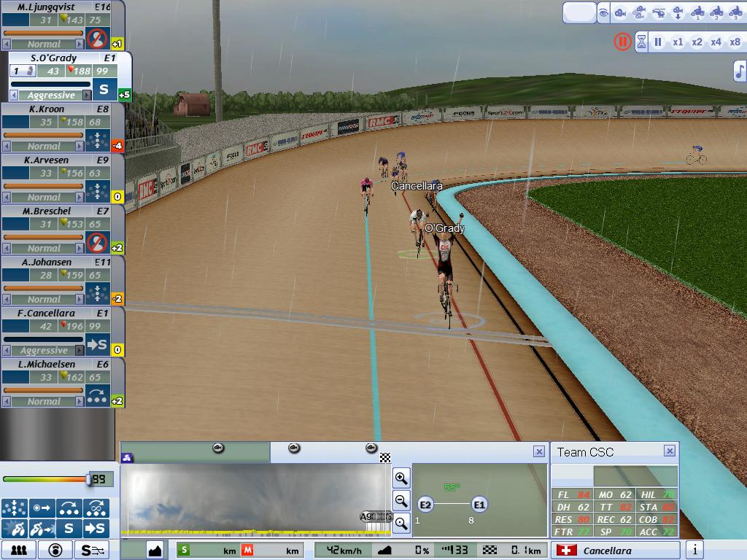This screenshot has height=560, width=747.
Task: Decrease K.Kroon's Normal mode with left arrow
Action: pyautogui.click(x=7, y=147)
